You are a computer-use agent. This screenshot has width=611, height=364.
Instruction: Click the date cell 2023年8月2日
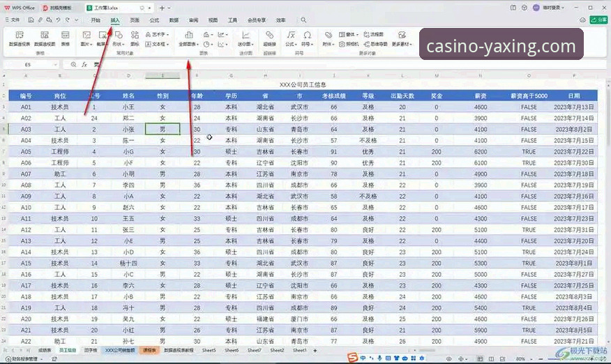click(x=574, y=129)
